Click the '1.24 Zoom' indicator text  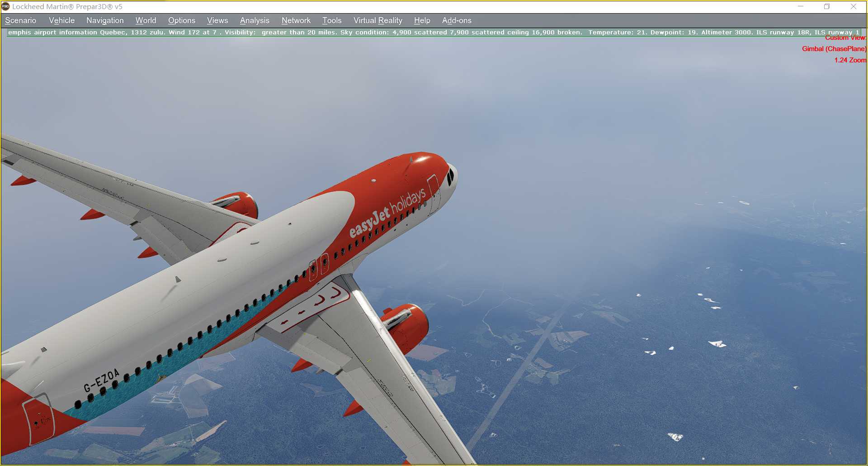pos(850,60)
